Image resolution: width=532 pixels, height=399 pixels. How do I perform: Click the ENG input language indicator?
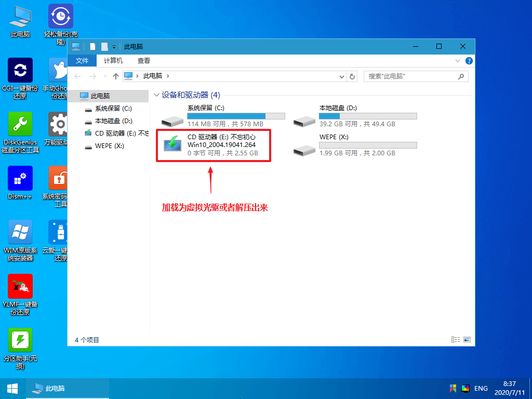pyautogui.click(x=481, y=388)
